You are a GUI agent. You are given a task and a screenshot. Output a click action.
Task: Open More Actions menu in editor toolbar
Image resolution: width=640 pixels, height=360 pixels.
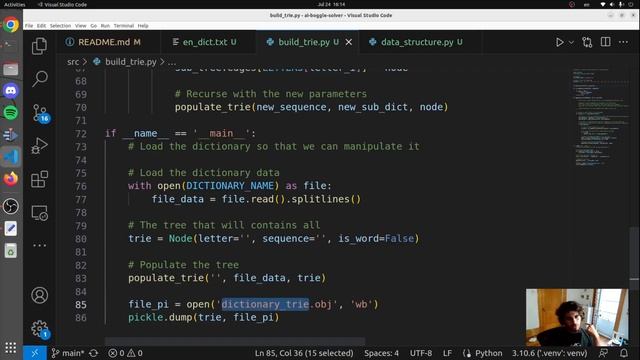pyautogui.click(x=623, y=42)
